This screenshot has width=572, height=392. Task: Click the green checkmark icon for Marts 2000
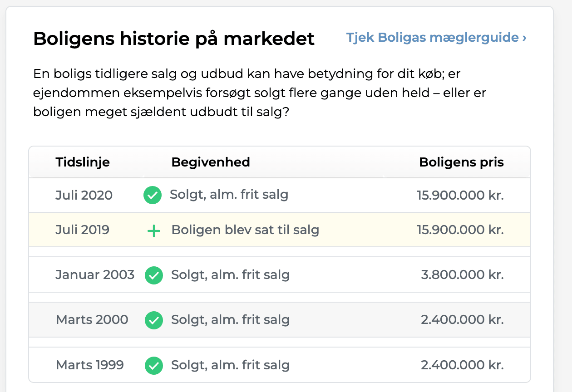click(154, 320)
